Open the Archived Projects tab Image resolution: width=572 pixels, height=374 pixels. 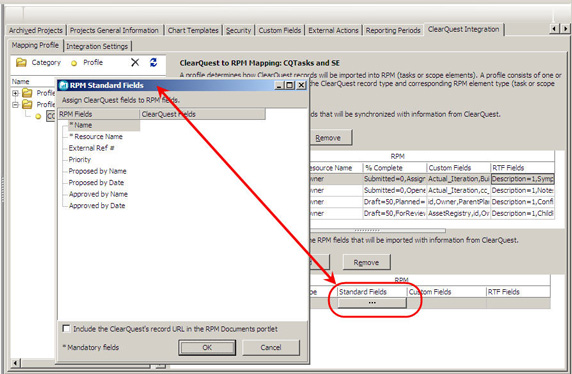click(x=36, y=30)
